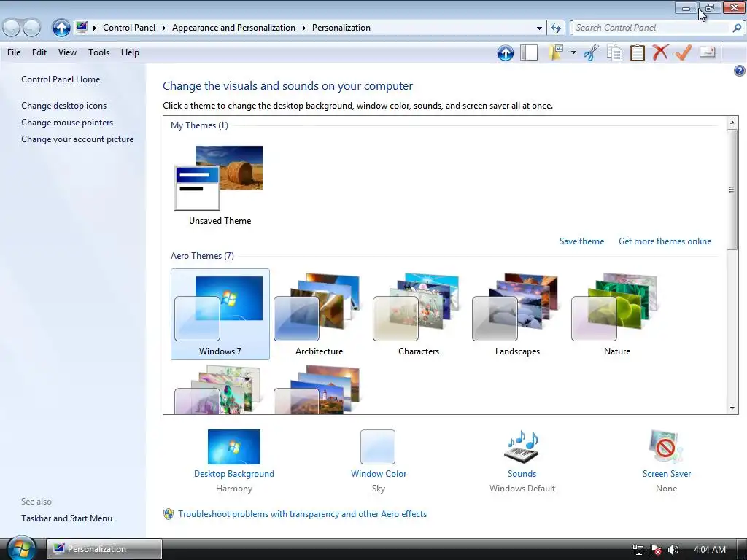The image size is (747, 560).
Task: Expand the breadcrumb arrow after Control Panel
Action: click(x=163, y=28)
